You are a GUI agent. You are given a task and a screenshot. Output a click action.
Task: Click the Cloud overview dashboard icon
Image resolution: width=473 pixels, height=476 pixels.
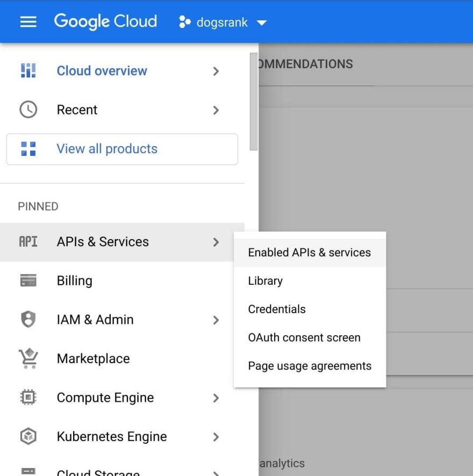(28, 71)
